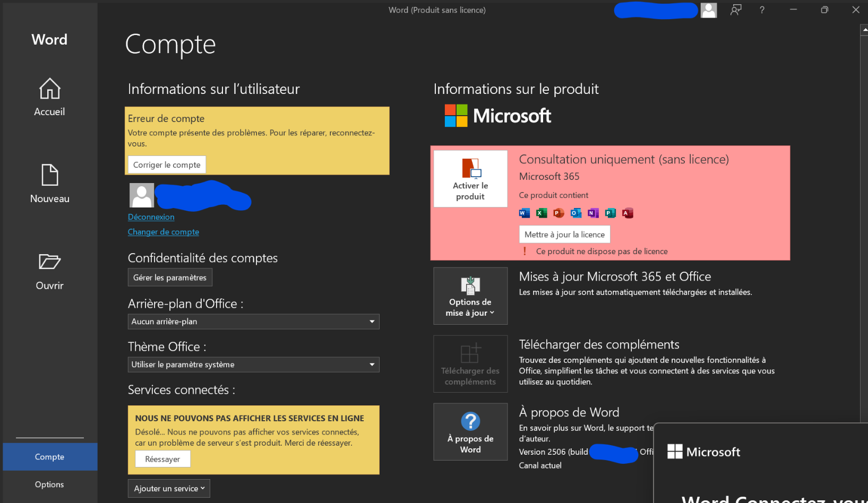Click the Déconnexion link
868x503 pixels.
click(x=151, y=217)
